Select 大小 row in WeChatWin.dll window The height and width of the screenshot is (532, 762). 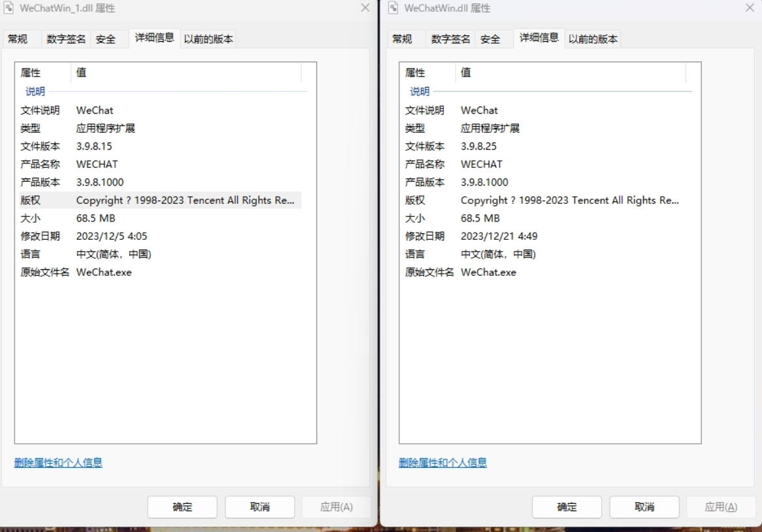[544, 218]
